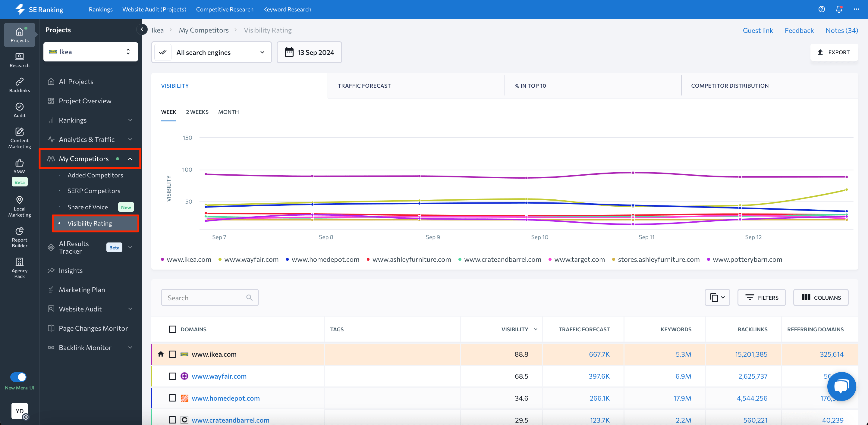Toggle www.wayfair.com legend series
Viewport: 868px width, 425px height.
tap(248, 259)
